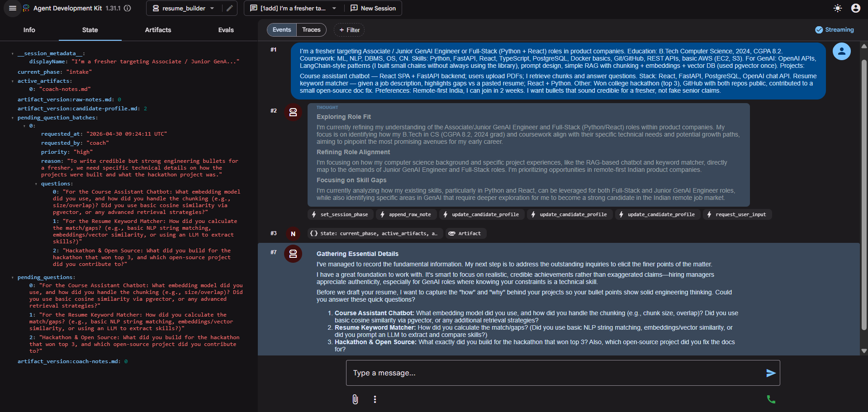Collapse batch item 0 under pending_question_batches
The image size is (868, 412).
pos(24,126)
